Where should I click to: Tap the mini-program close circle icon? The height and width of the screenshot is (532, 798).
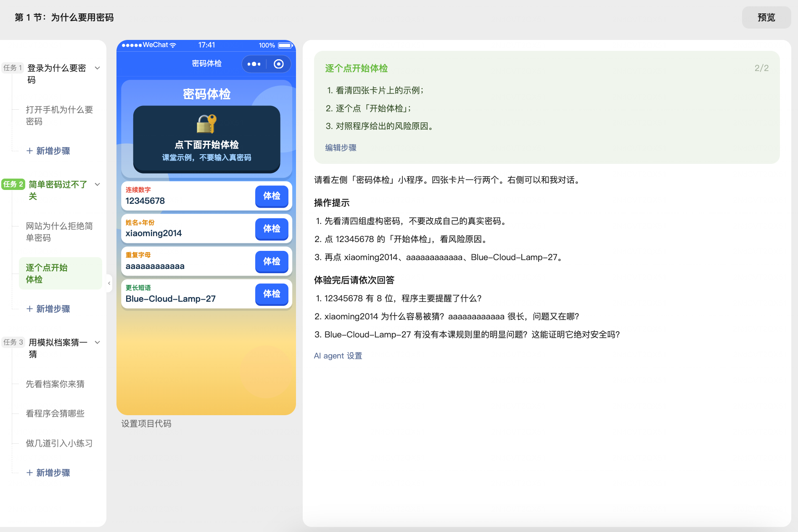pos(278,64)
